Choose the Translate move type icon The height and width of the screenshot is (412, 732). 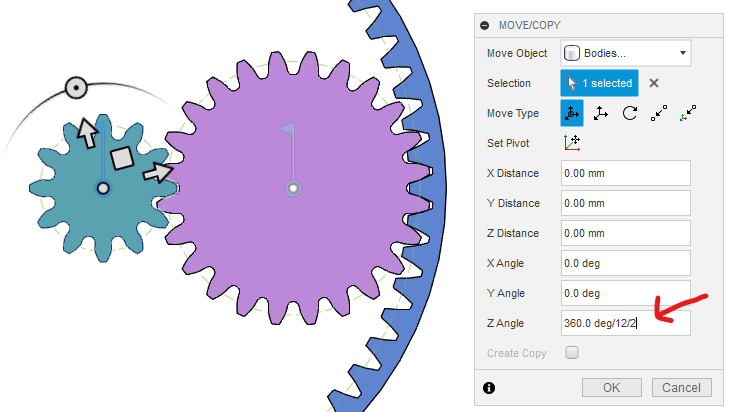point(601,113)
